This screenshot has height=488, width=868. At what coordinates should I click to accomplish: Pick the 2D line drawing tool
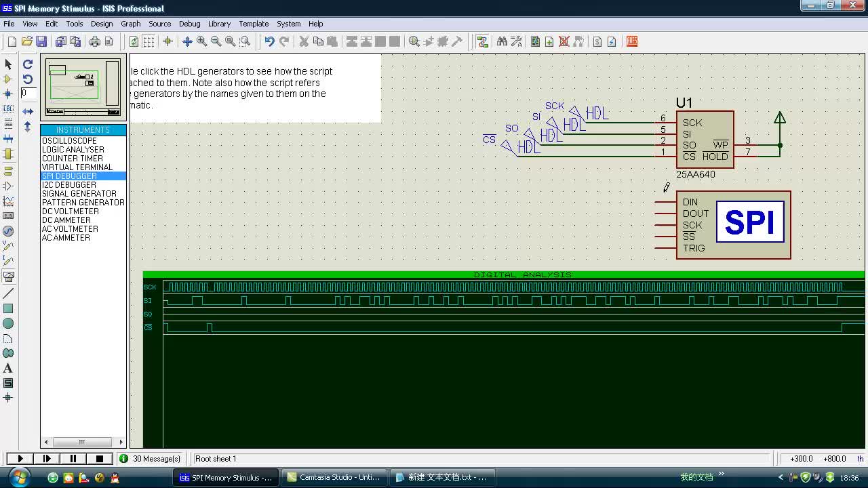[8, 293]
